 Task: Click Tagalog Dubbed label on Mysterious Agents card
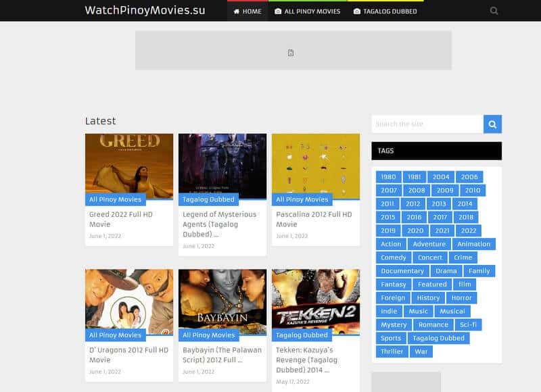coord(208,199)
